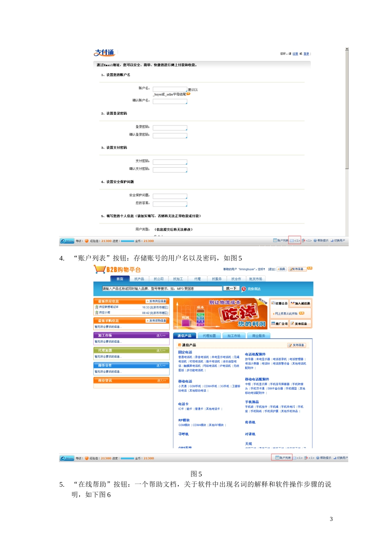392x555 pixels.
Task: Open the Menu button under the 支付通 screenshot
Action: [67, 241]
